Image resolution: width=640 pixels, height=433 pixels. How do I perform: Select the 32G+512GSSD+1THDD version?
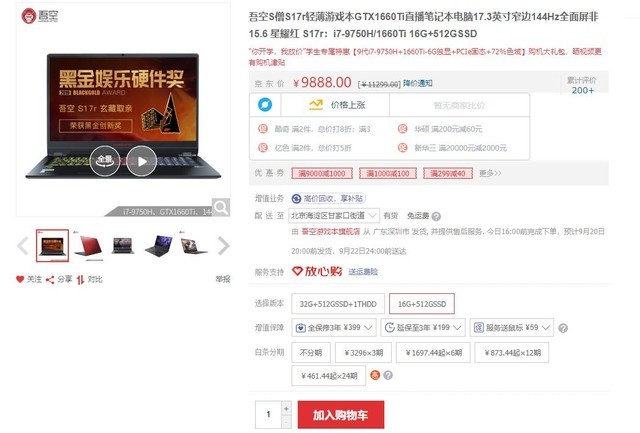(x=338, y=304)
